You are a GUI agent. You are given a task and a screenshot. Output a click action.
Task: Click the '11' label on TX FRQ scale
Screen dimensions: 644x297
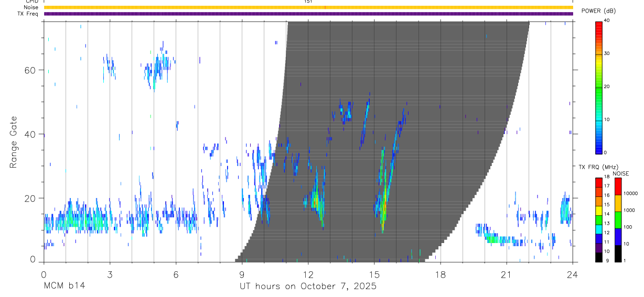point(607,242)
